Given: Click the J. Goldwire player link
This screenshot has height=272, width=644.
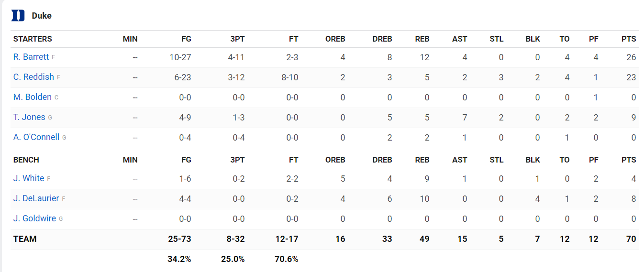Looking at the screenshot, I should click(x=34, y=218).
